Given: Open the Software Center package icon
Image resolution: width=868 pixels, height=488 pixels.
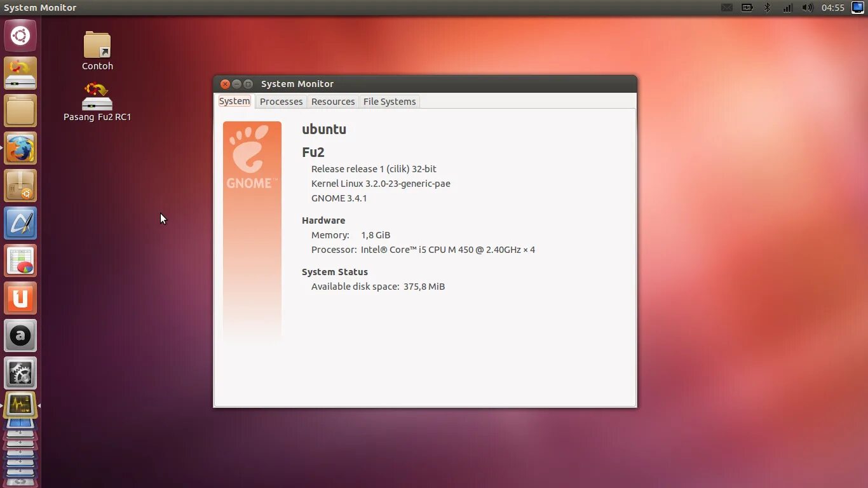Looking at the screenshot, I should [x=20, y=186].
